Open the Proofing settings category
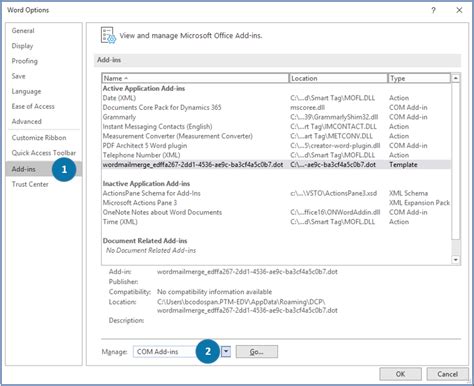This screenshot has height=386, width=474. click(25, 61)
